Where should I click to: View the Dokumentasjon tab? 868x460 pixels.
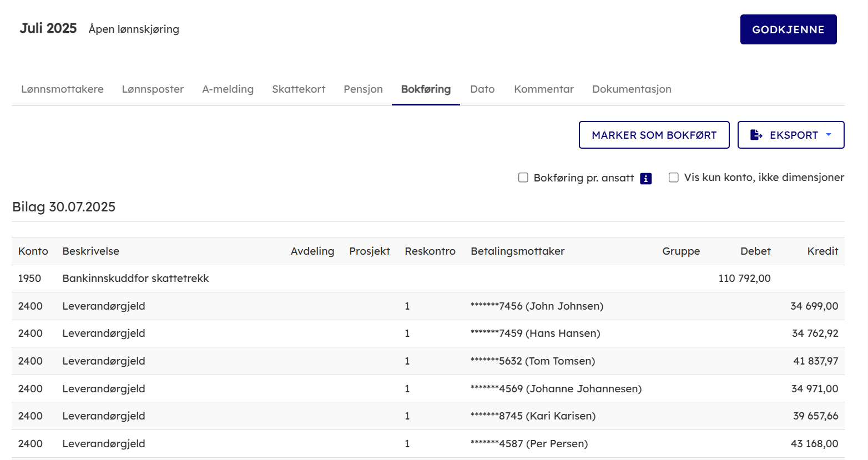pyautogui.click(x=632, y=89)
